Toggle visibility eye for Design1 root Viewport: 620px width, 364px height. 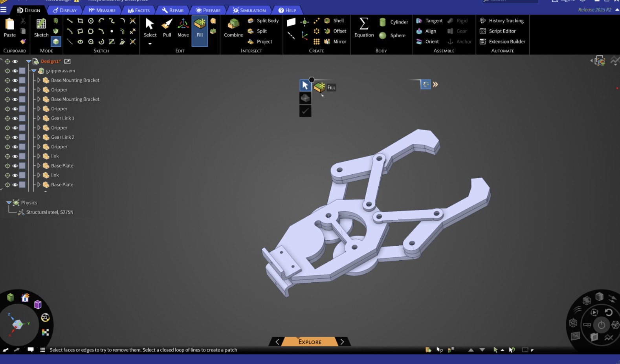(15, 61)
